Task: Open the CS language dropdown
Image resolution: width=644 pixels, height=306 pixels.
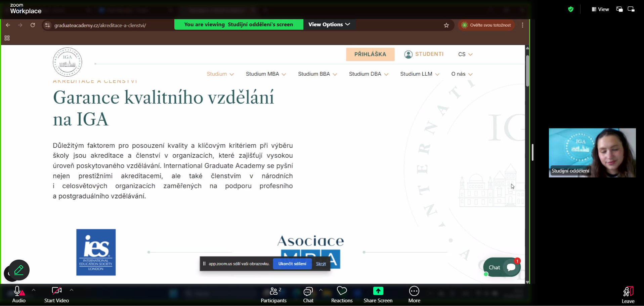Action: click(x=465, y=54)
